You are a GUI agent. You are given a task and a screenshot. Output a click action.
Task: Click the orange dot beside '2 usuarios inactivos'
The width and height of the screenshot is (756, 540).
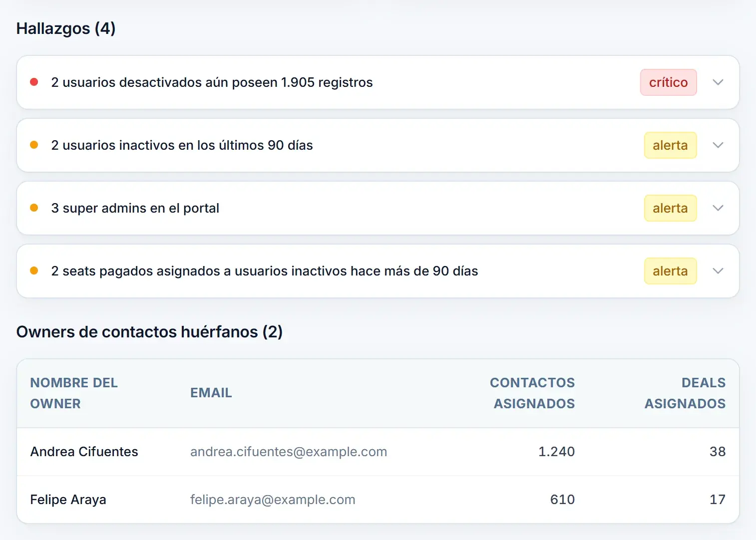(34, 145)
